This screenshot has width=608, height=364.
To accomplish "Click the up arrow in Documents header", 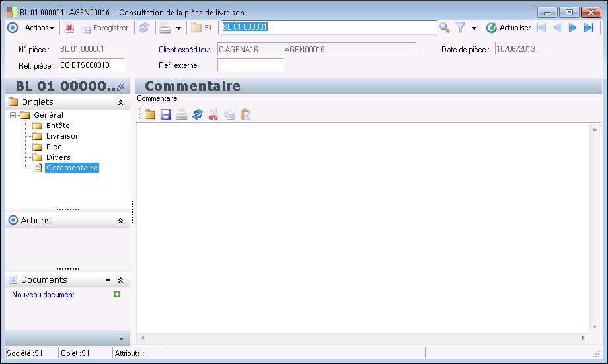I will point(108,280).
